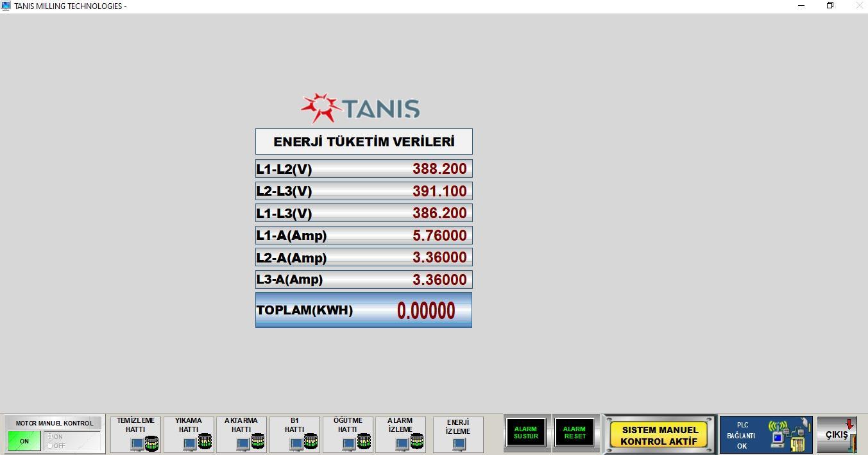The image size is (868, 455).
Task: Click the L3-A(Amp) label
Action: click(289, 280)
